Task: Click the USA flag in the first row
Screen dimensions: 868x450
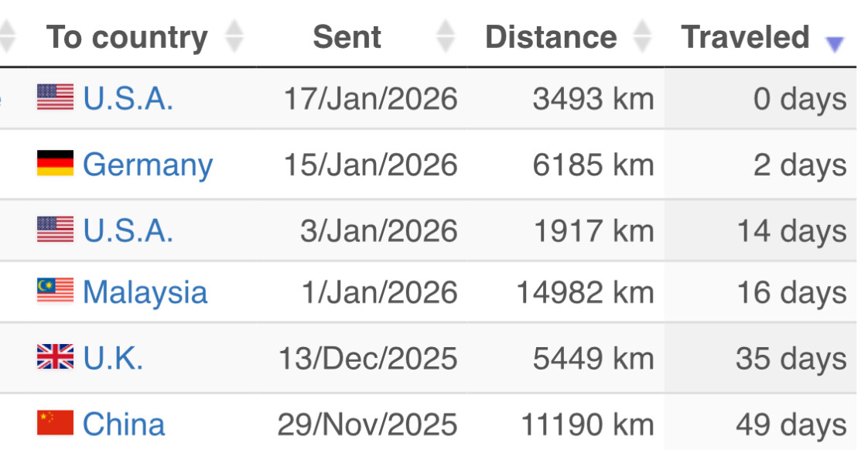Action: (55, 97)
